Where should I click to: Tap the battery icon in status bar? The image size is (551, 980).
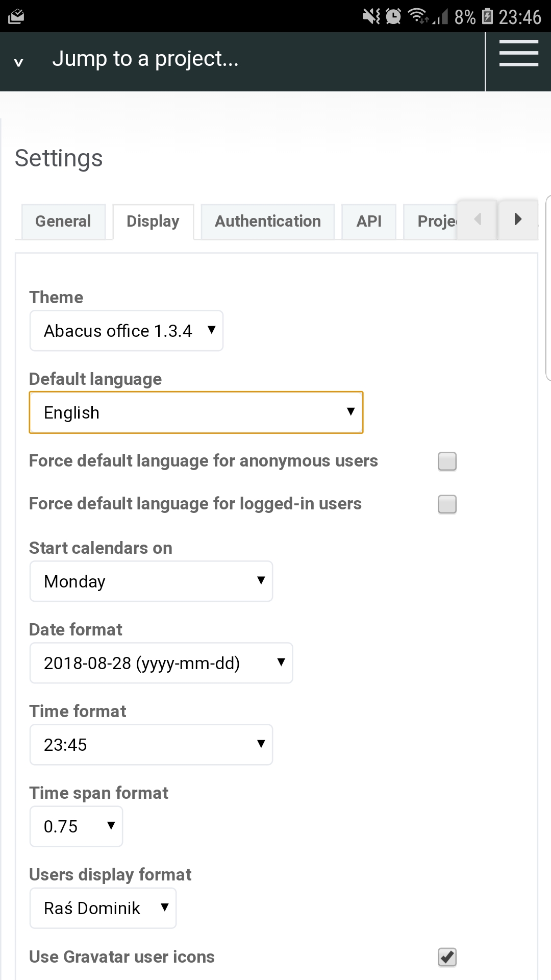(x=488, y=16)
